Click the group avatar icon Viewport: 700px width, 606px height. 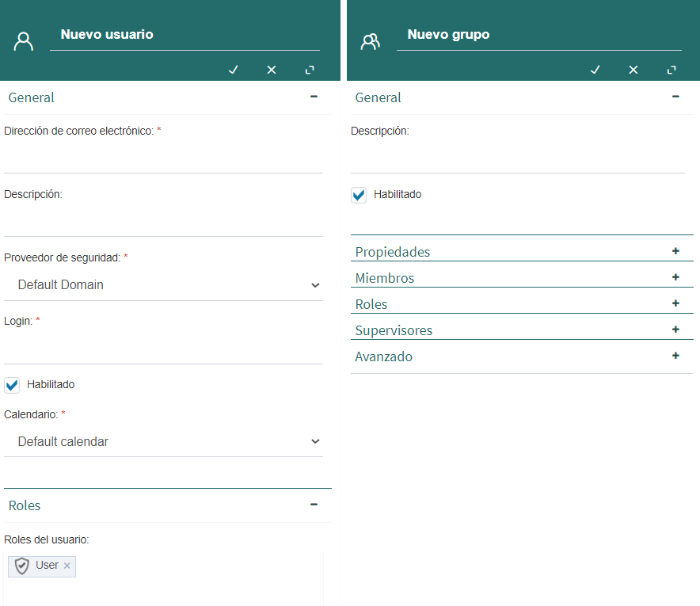coord(370,41)
